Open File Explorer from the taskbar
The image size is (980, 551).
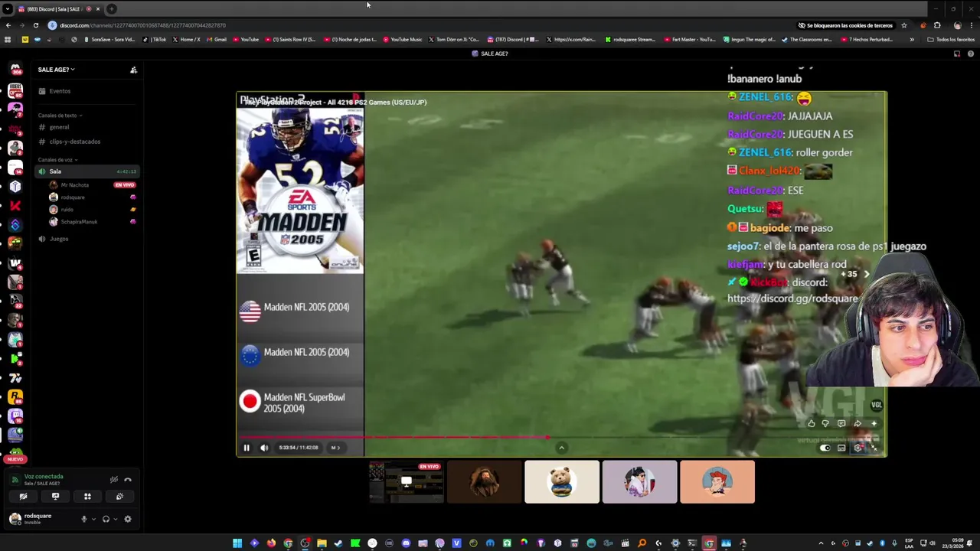[322, 543]
